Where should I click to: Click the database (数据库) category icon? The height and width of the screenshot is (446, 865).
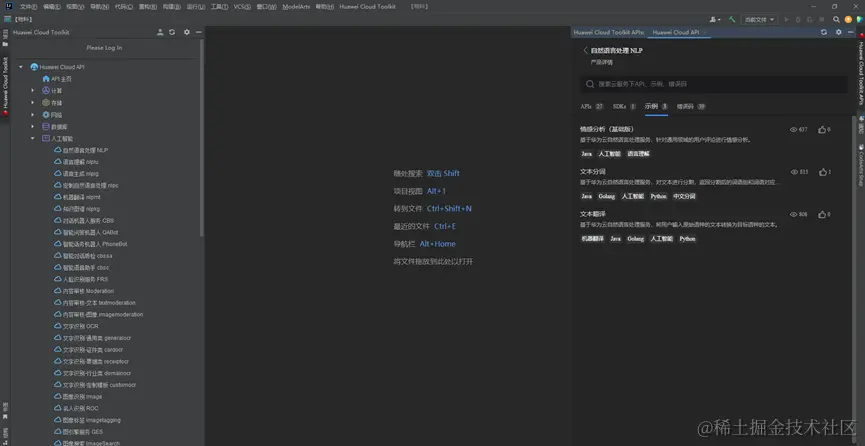[x=46, y=126]
